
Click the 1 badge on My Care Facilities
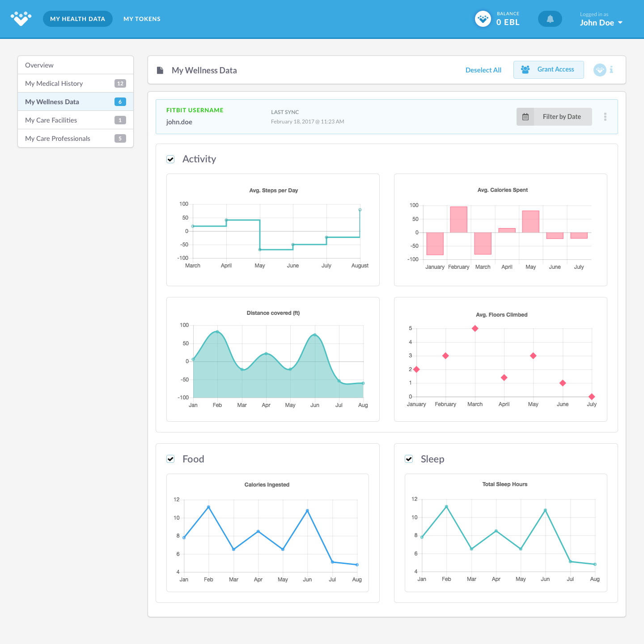pos(120,120)
